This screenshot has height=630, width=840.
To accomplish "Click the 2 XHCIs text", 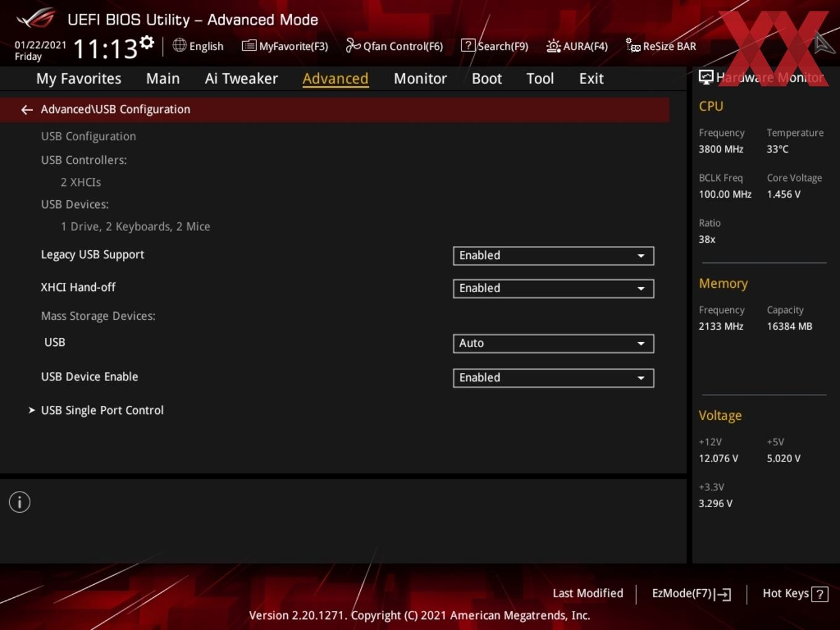I will (x=81, y=182).
